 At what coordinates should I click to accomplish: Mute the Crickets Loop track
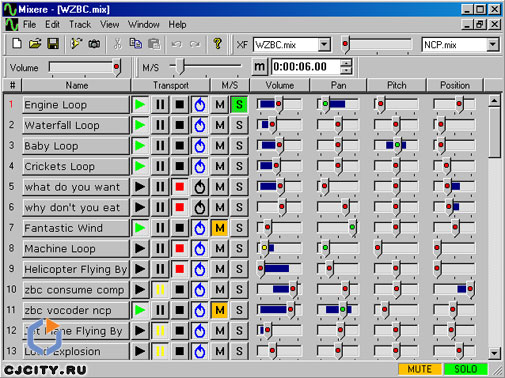click(x=219, y=166)
